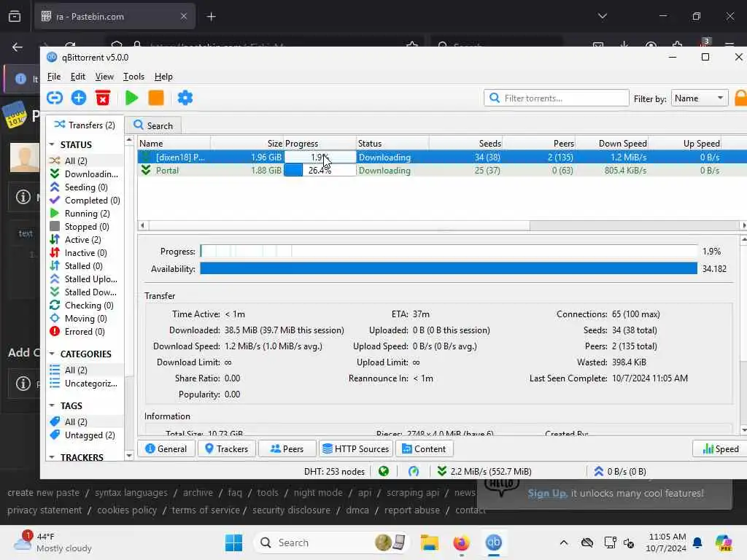The width and height of the screenshot is (747, 560).
Task: Open the Content details tab
Action: pyautogui.click(x=424, y=449)
